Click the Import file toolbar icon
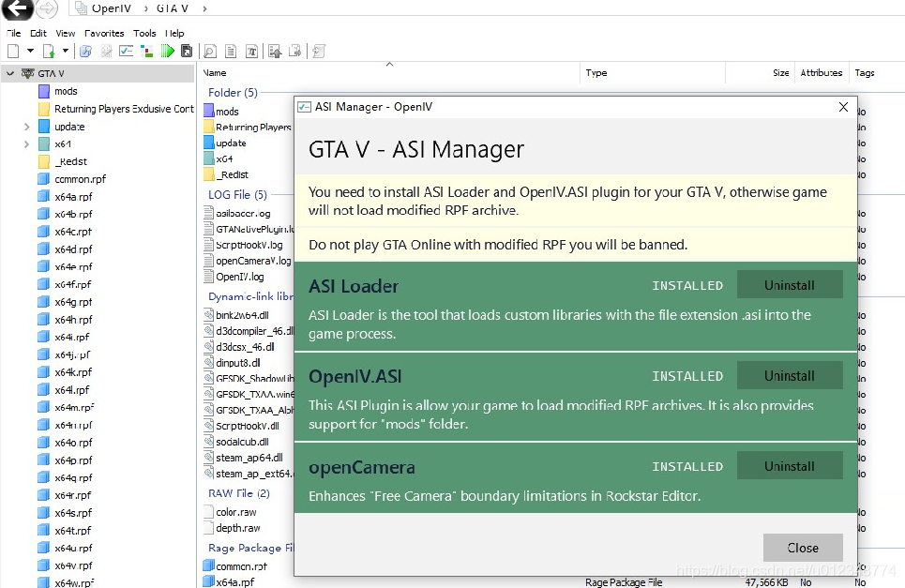The height and width of the screenshot is (588, 905). [49, 51]
